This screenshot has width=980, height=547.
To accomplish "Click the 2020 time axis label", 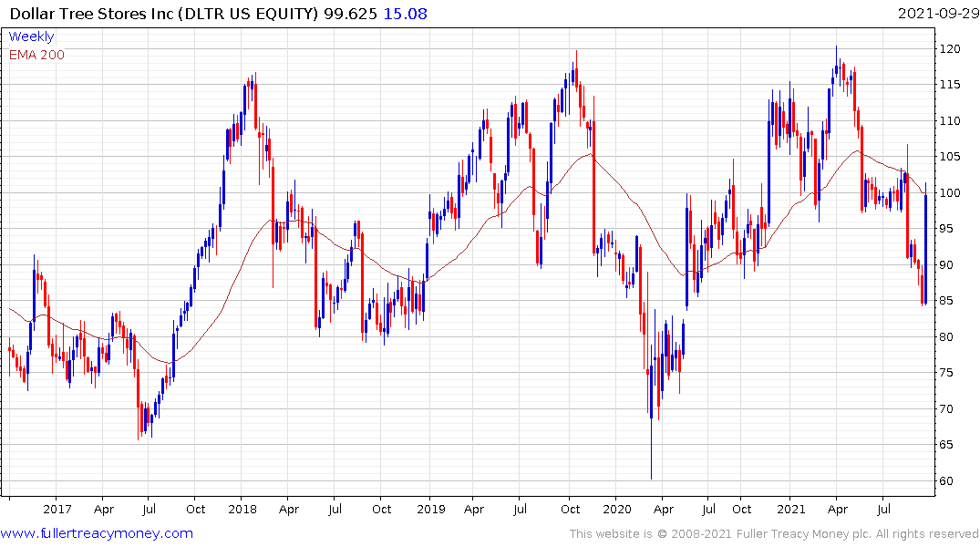I will (x=617, y=509).
